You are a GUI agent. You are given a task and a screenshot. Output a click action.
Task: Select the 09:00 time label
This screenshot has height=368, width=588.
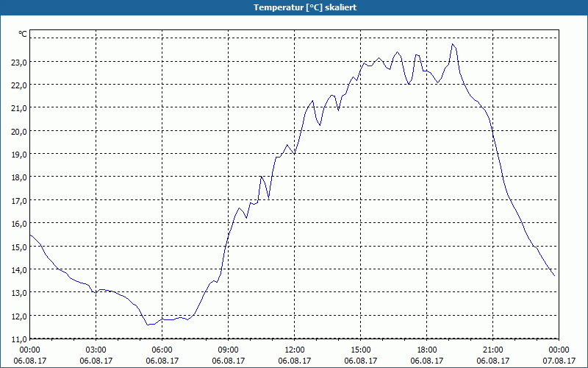click(229, 350)
